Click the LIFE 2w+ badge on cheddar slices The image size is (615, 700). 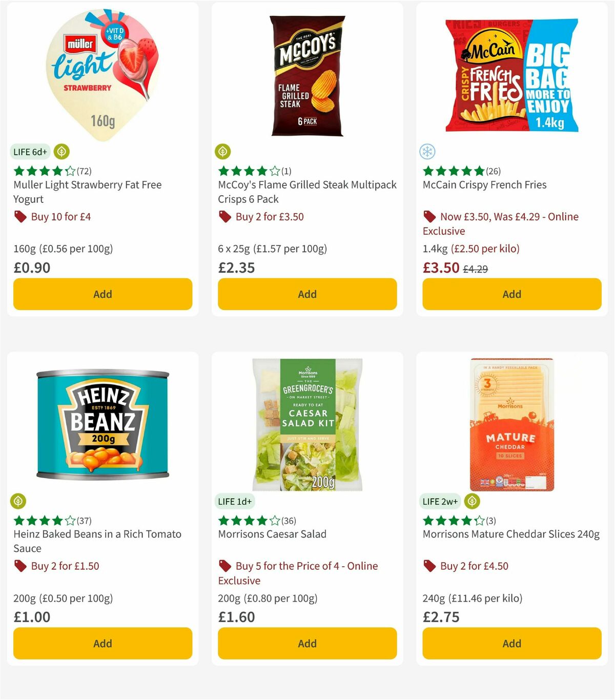click(x=439, y=501)
